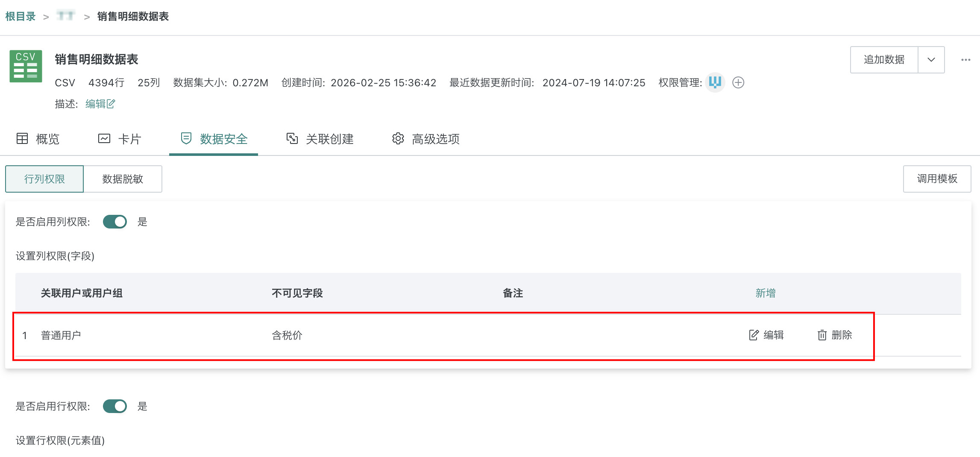Image resolution: width=980 pixels, height=457 pixels.
Task: Click the plus icon to add permission manager
Action: [x=738, y=82]
